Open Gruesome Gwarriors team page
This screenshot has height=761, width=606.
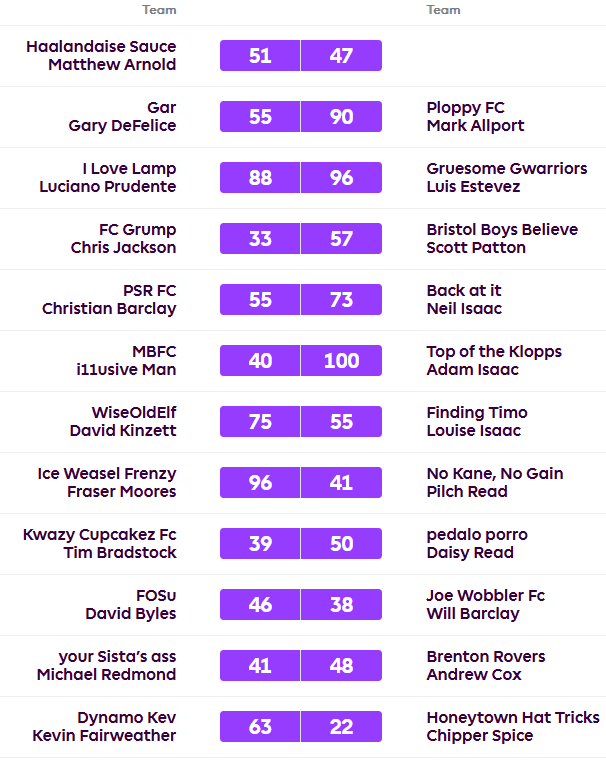click(x=506, y=168)
